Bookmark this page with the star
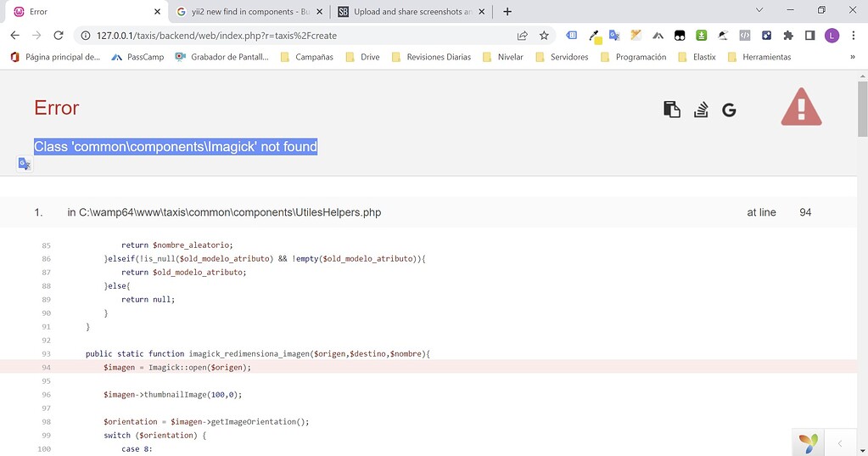This screenshot has width=868, height=456. (544, 36)
